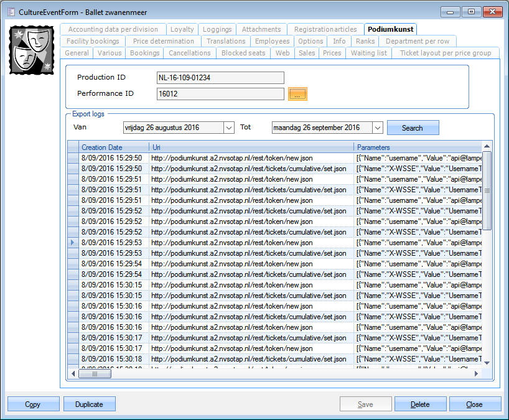Click into the Production ID field
509x420 pixels.
[220, 78]
